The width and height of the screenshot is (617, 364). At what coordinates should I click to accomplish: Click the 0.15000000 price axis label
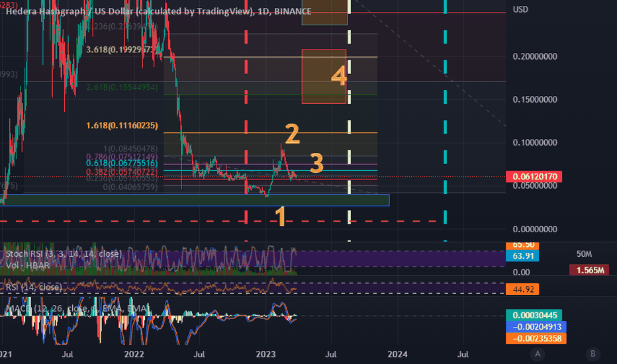click(x=535, y=99)
